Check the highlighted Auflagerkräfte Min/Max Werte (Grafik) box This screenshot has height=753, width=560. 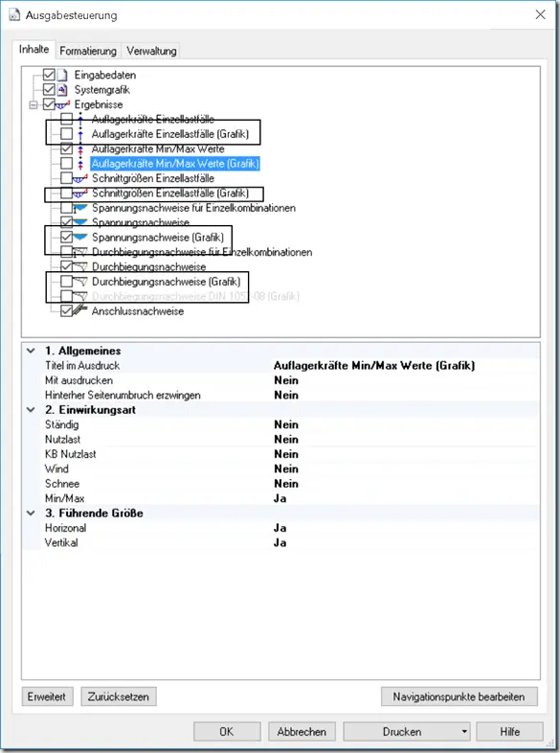[x=67, y=163]
